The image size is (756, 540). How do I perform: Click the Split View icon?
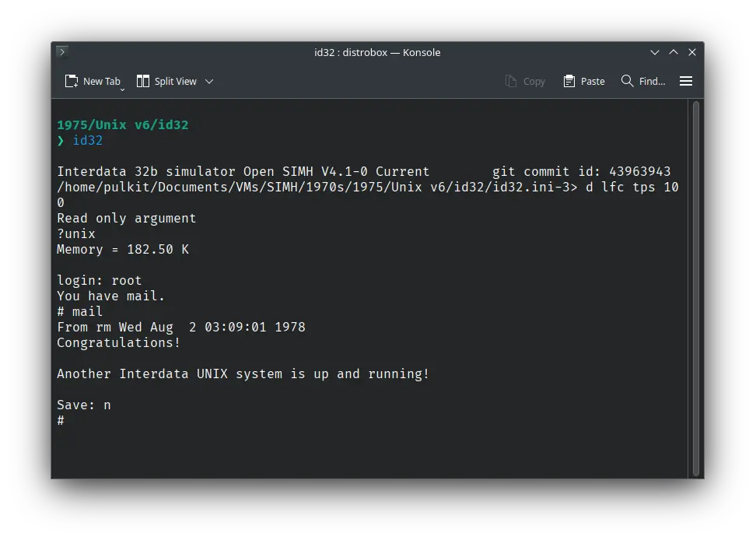coord(143,80)
